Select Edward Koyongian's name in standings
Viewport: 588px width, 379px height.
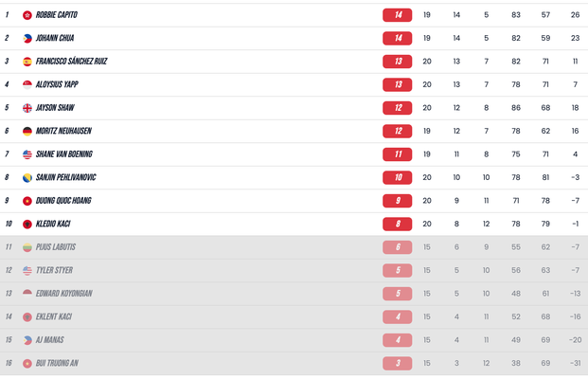pos(63,294)
